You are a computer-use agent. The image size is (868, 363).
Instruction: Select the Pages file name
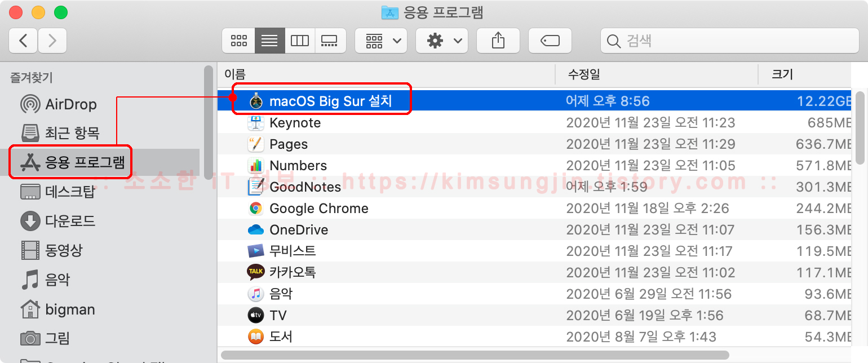[x=289, y=144]
